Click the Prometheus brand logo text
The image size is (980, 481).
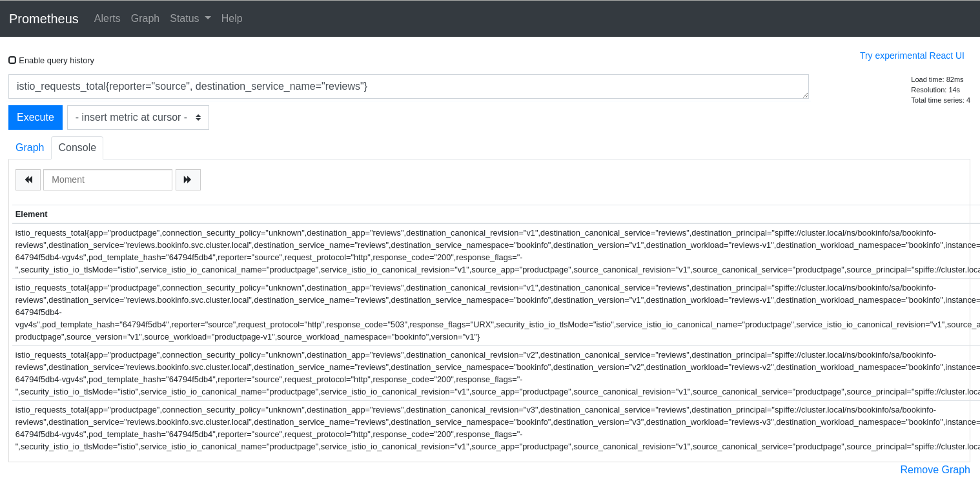coord(44,19)
